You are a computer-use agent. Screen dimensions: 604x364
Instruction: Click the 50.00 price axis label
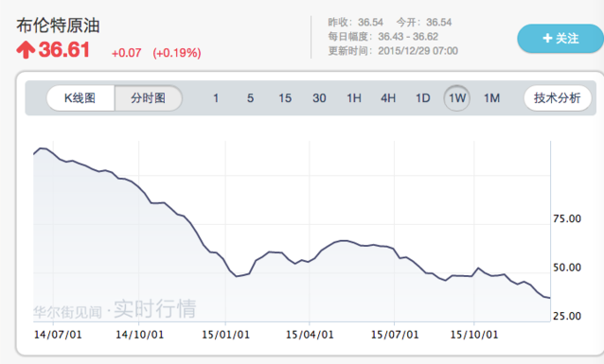[567, 268]
